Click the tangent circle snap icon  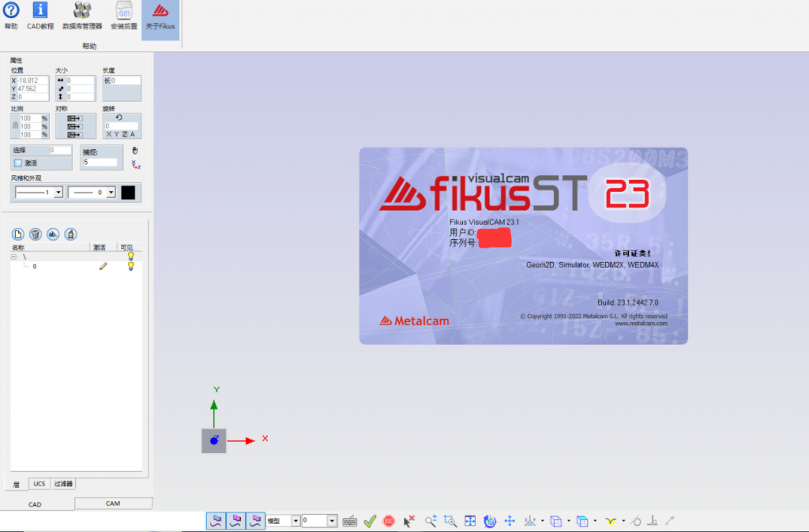coord(636,521)
